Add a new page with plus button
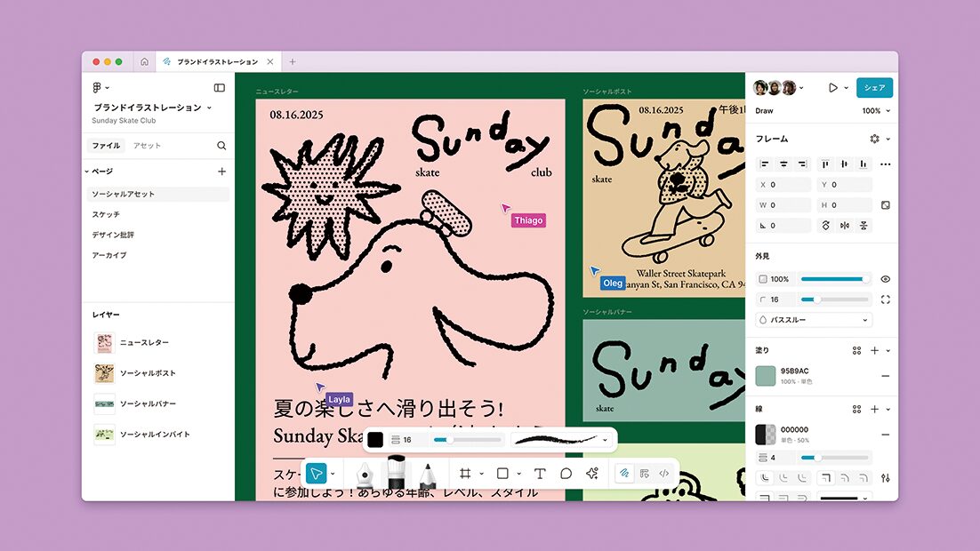980x551 pixels. 221,172
